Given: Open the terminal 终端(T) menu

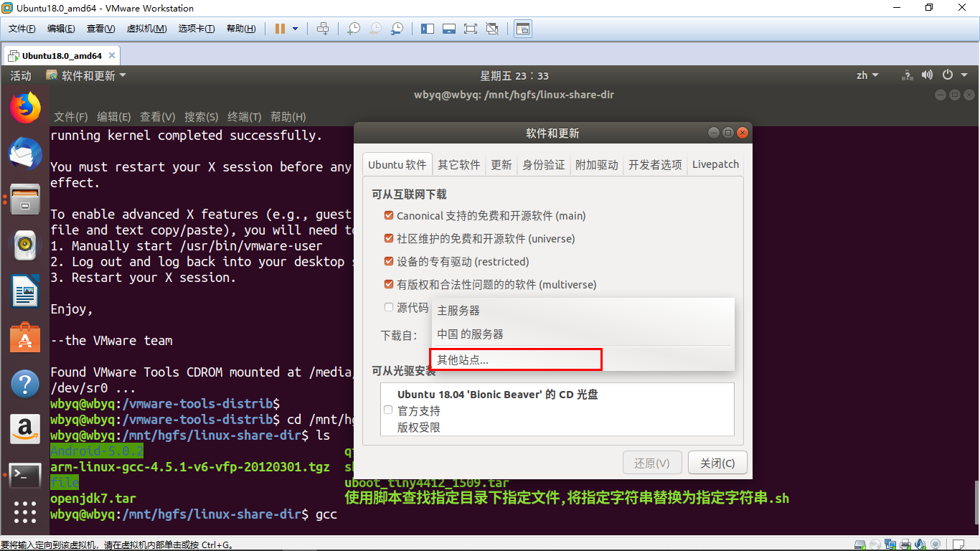Looking at the screenshot, I should coord(244,116).
